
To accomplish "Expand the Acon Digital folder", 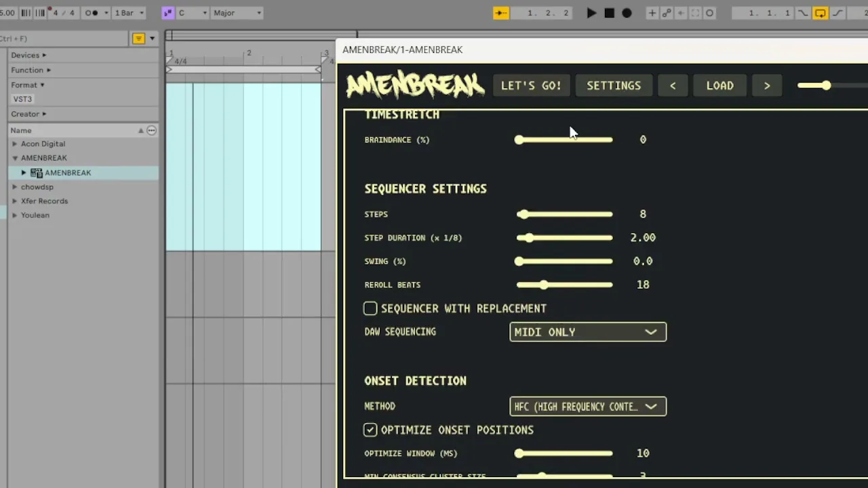I will [x=14, y=144].
